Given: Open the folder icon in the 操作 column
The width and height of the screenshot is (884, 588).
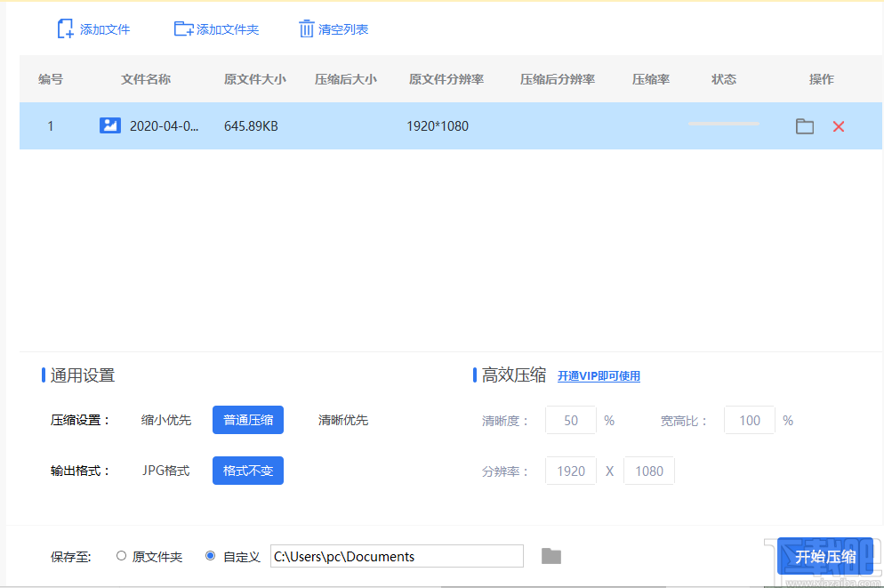Looking at the screenshot, I should [804, 126].
